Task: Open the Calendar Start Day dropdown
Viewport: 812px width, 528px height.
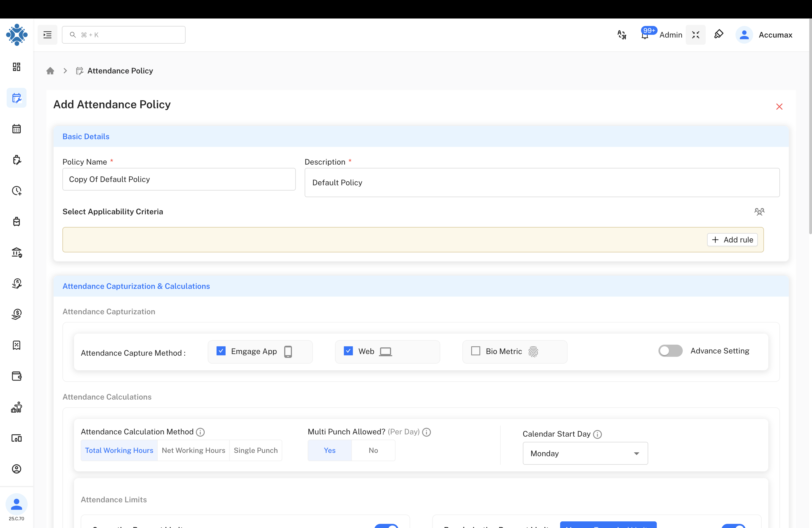Action: [585, 453]
